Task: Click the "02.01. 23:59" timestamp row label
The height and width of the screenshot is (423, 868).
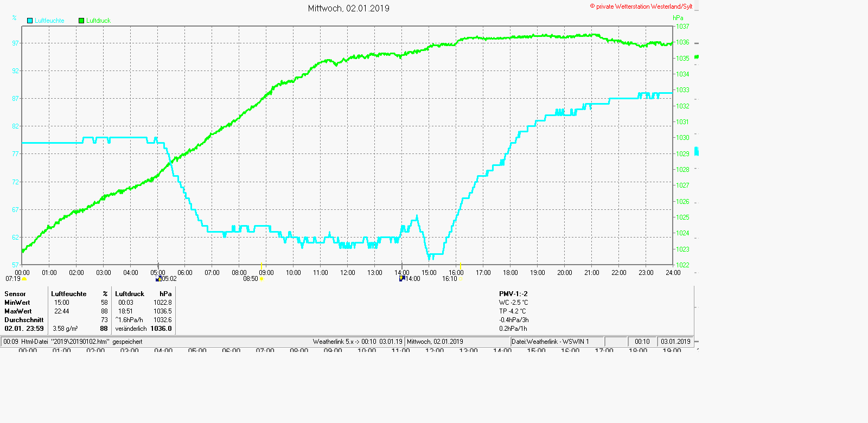Action: [24, 329]
